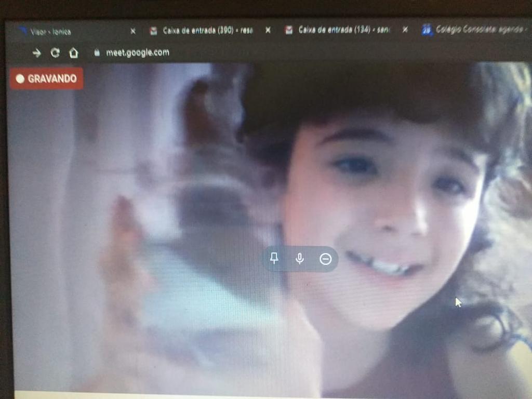This screenshot has height=399, width=532.
Task: Switch to the Colégio Consolata agenda tab
Action: pos(475,30)
